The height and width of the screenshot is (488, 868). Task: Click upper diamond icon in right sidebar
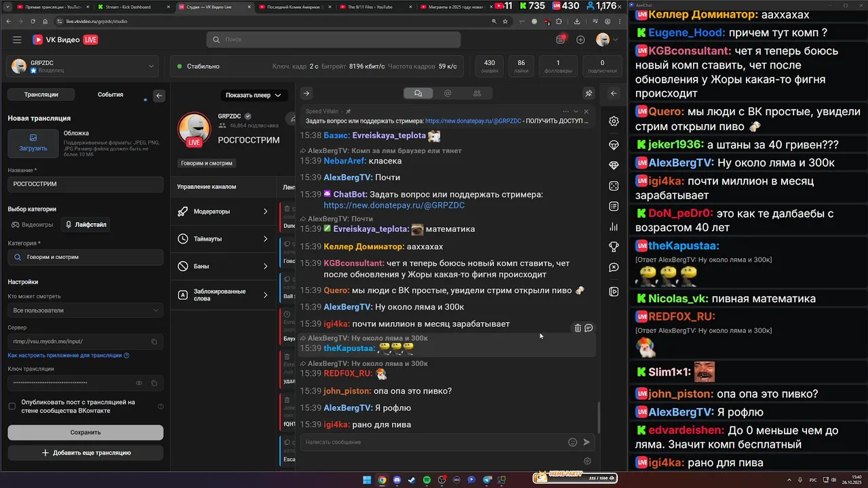click(614, 145)
